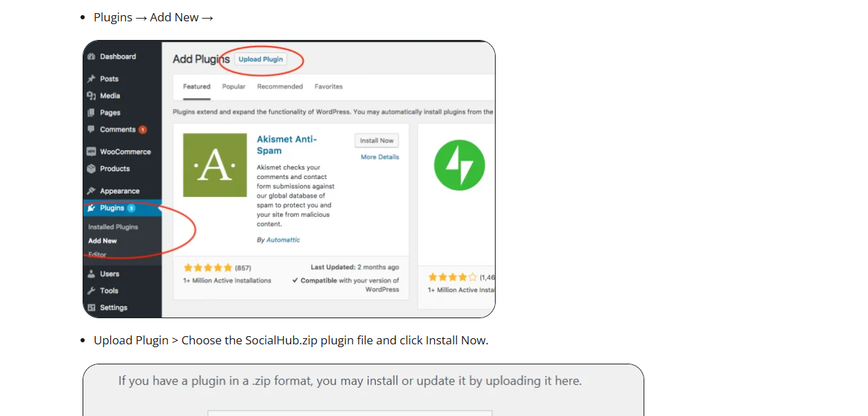This screenshot has height=416, width=868.
Task: Click the Settings icon in sidebar
Action: tap(92, 307)
